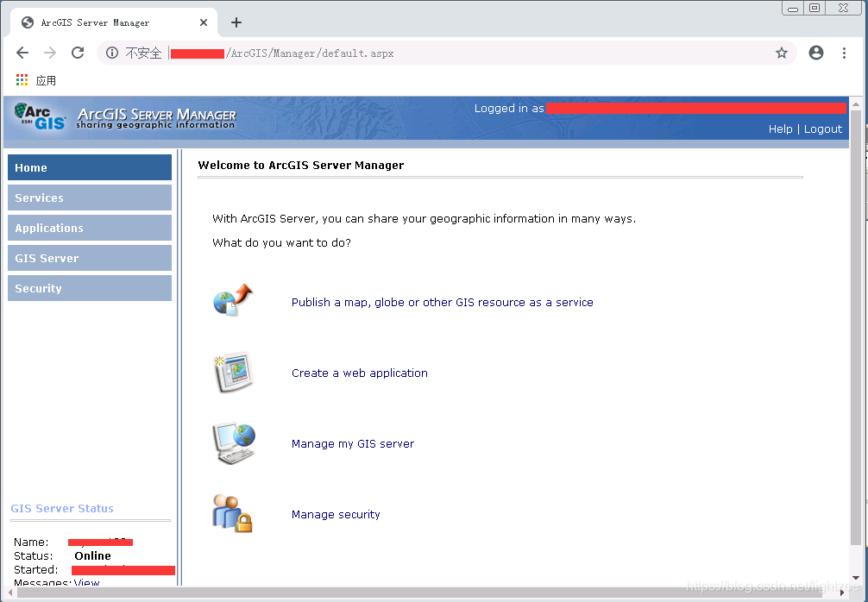Viewport: 868px width, 602px height.
Task: View GIS server messages
Action: tap(86, 583)
